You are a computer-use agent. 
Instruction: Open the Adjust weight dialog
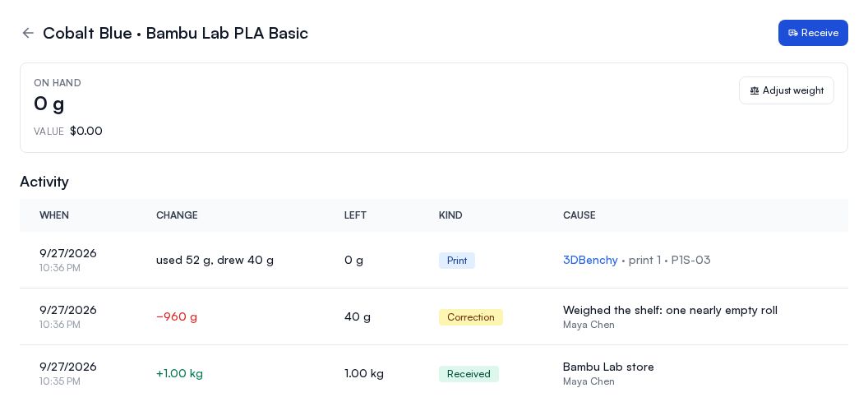pos(786,91)
